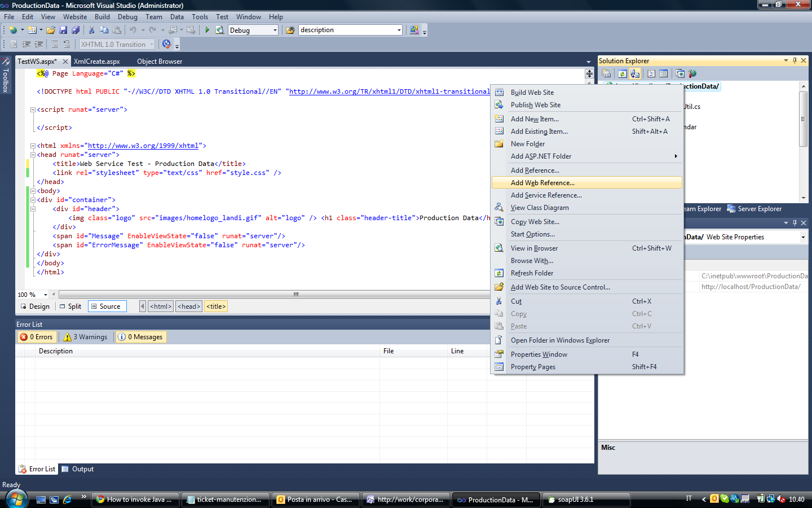Click the Uncomment Selected Lines icon
The height and width of the screenshot is (508, 812).
pyautogui.click(x=67, y=44)
